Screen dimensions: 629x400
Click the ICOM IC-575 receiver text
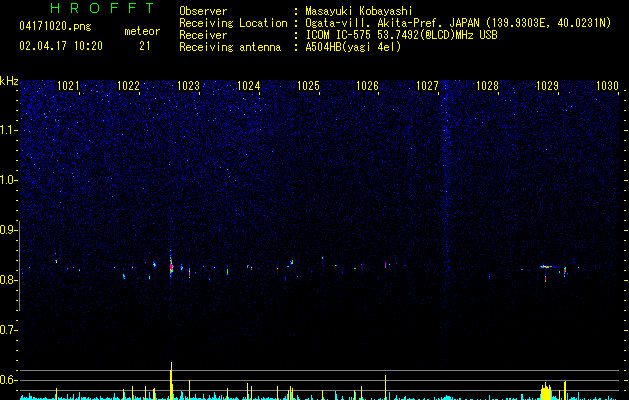point(401,35)
